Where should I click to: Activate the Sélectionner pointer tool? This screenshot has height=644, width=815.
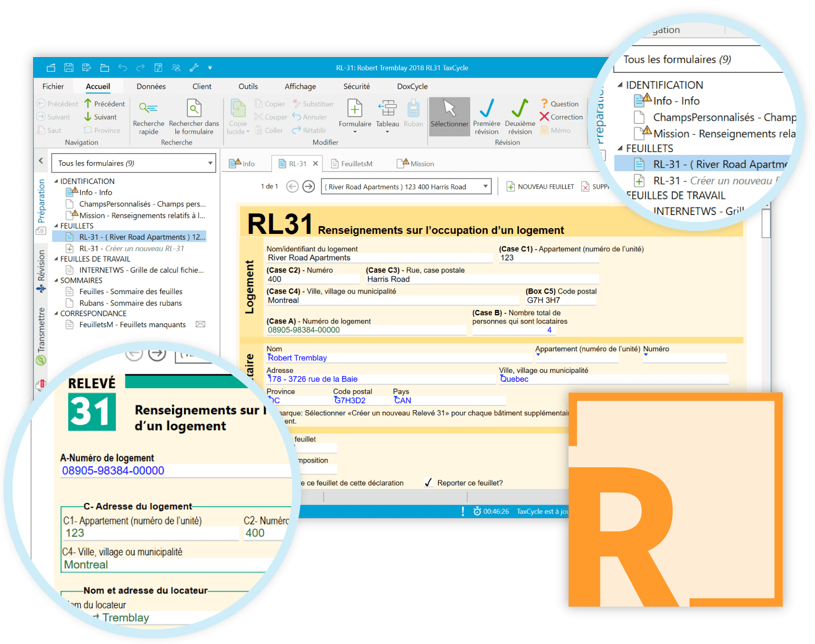[x=450, y=116]
